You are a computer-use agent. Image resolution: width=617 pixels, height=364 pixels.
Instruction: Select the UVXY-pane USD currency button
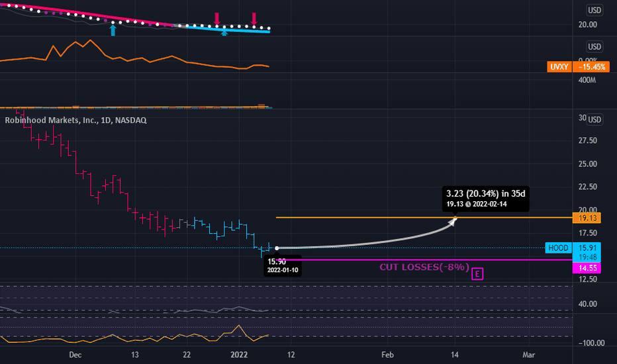coord(594,47)
